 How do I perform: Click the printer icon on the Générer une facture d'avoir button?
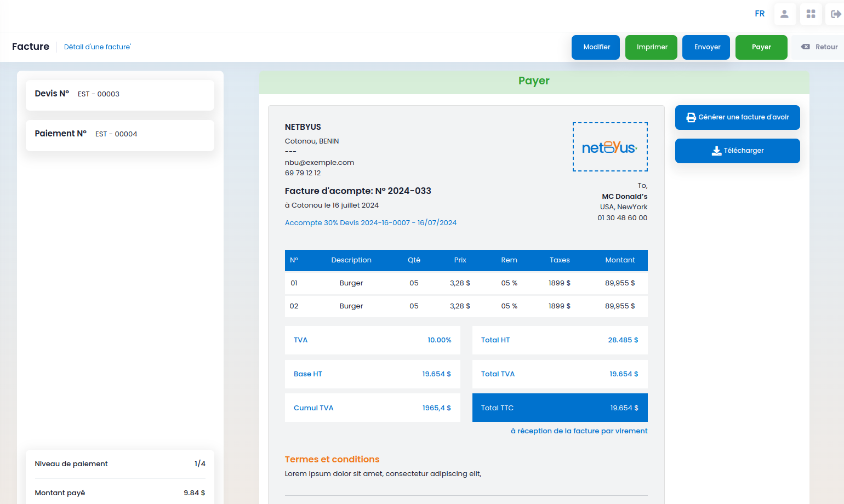691,117
